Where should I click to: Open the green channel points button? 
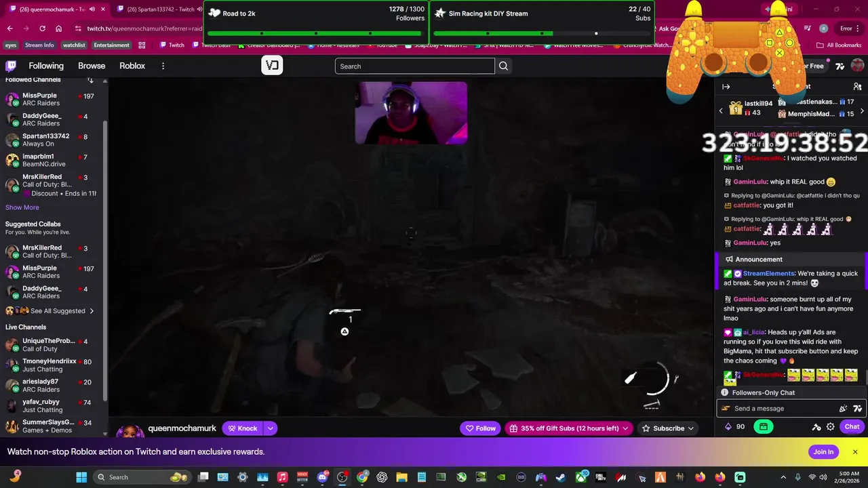tap(764, 426)
